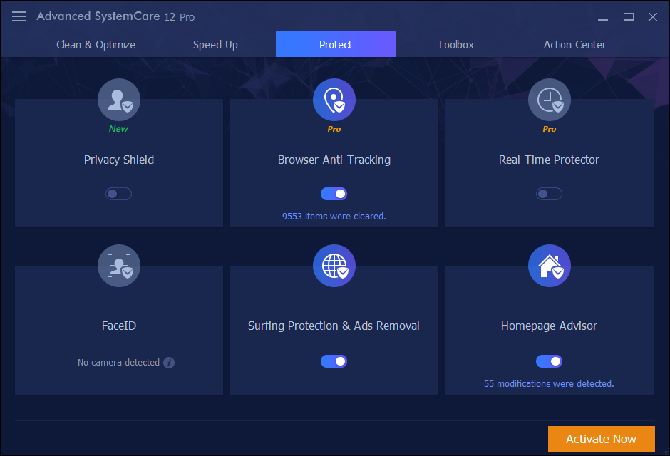Switch to the Clean & Optimize tab
Screen dimensions: 670x456
click(96, 44)
